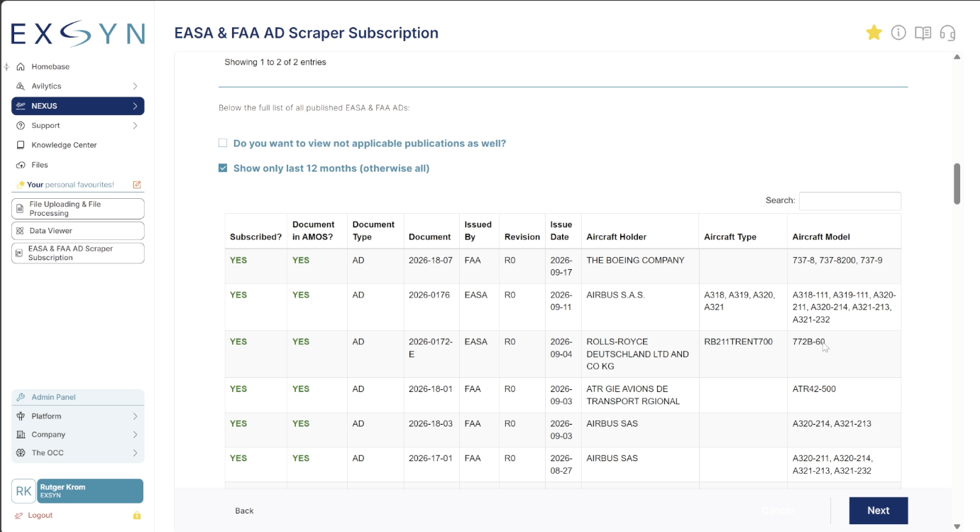Uncheck Show only last 12 months

click(223, 168)
